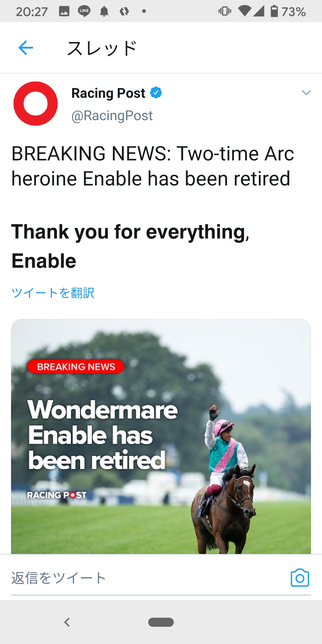This screenshot has height=644, width=322.
Task: Tap the Wi-Fi signal status icon
Action: coord(244,11)
